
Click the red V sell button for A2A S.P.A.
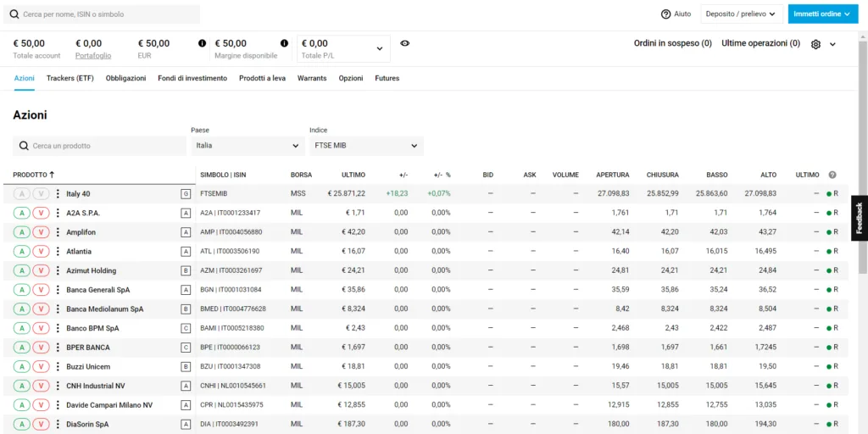pyautogui.click(x=41, y=213)
